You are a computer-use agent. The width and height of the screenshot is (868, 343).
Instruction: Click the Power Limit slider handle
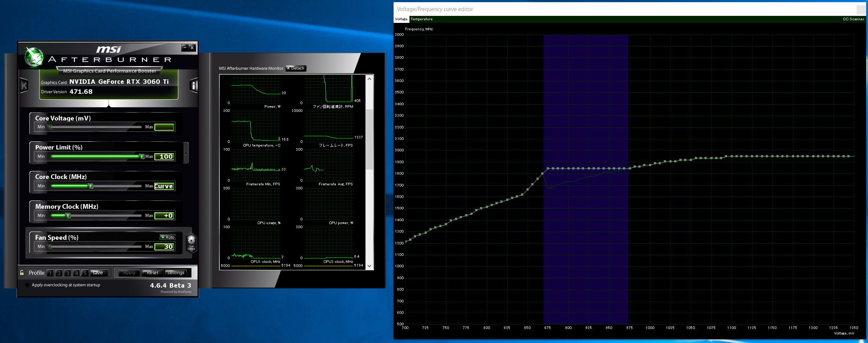[x=142, y=157]
